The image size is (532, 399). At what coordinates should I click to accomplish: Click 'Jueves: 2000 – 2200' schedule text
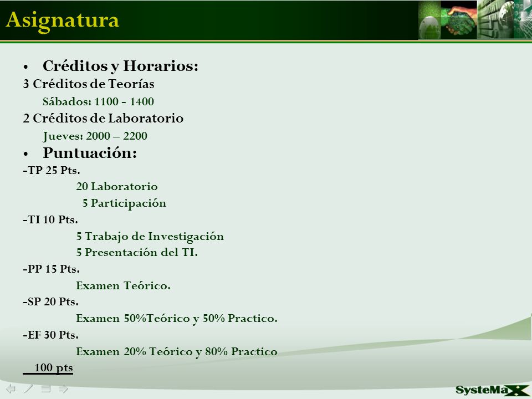pyautogui.click(x=95, y=136)
